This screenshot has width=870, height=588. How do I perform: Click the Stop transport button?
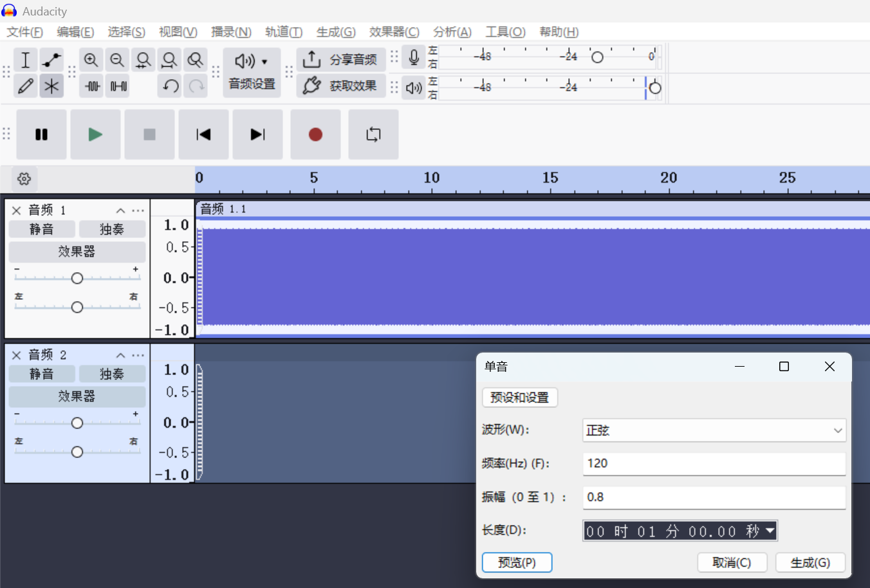tap(149, 134)
